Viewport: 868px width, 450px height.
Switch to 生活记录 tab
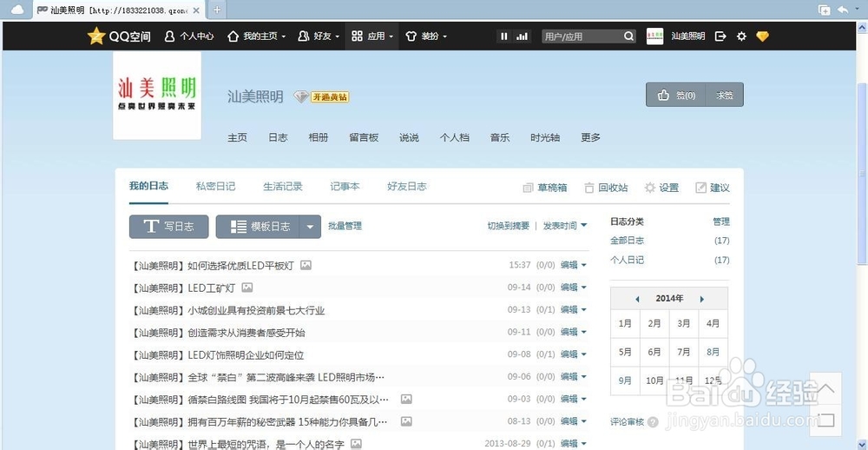pyautogui.click(x=283, y=186)
